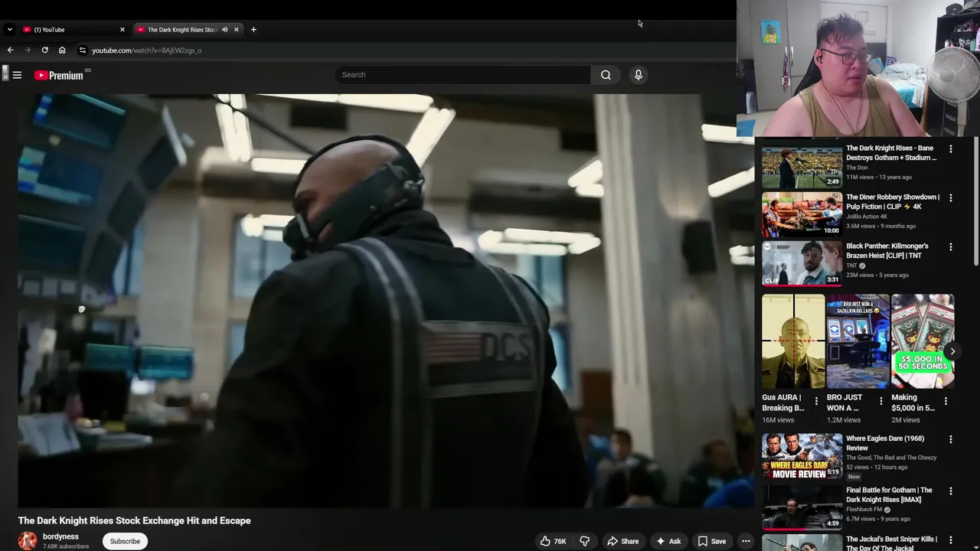The width and height of the screenshot is (980, 551).
Task: Mute the Dark Knight Rises tab audio icon
Action: pyautogui.click(x=225, y=30)
